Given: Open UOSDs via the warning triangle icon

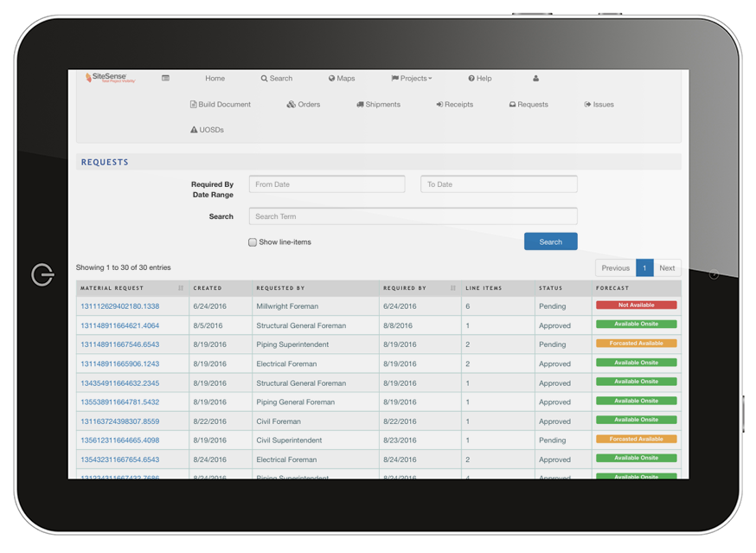Looking at the screenshot, I should (x=194, y=130).
